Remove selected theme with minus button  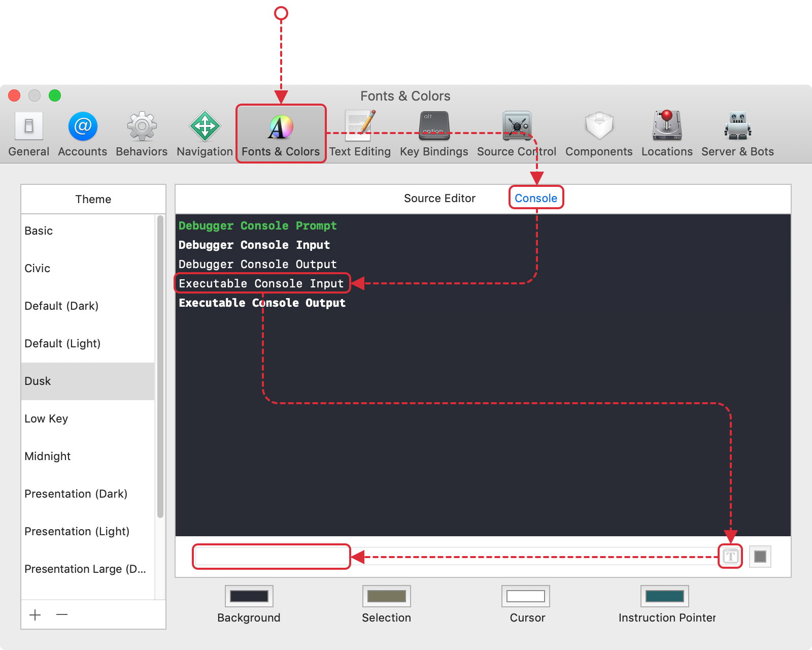[x=62, y=615]
